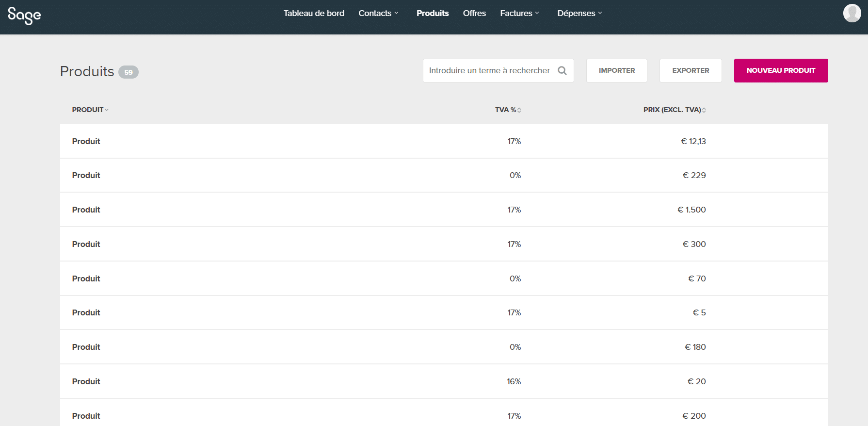Click the 17% value in € 5 row
Image resolution: width=868 pixels, height=426 pixels.
point(514,312)
